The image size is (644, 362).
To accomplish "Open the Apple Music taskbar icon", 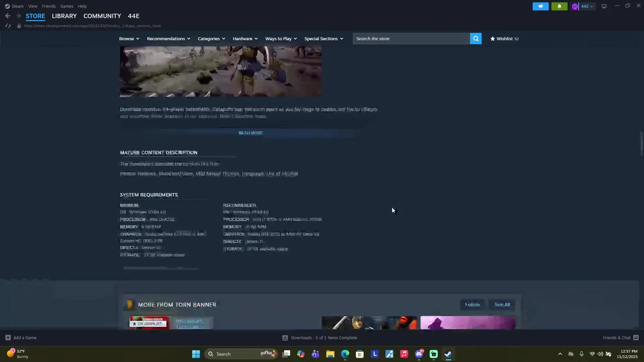I will (x=404, y=354).
